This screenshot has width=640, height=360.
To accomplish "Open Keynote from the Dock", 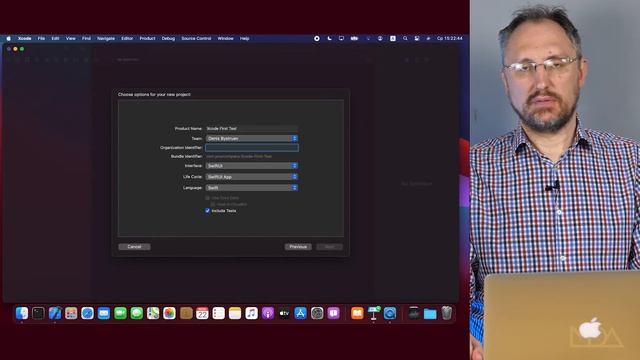I will pos(373,313).
